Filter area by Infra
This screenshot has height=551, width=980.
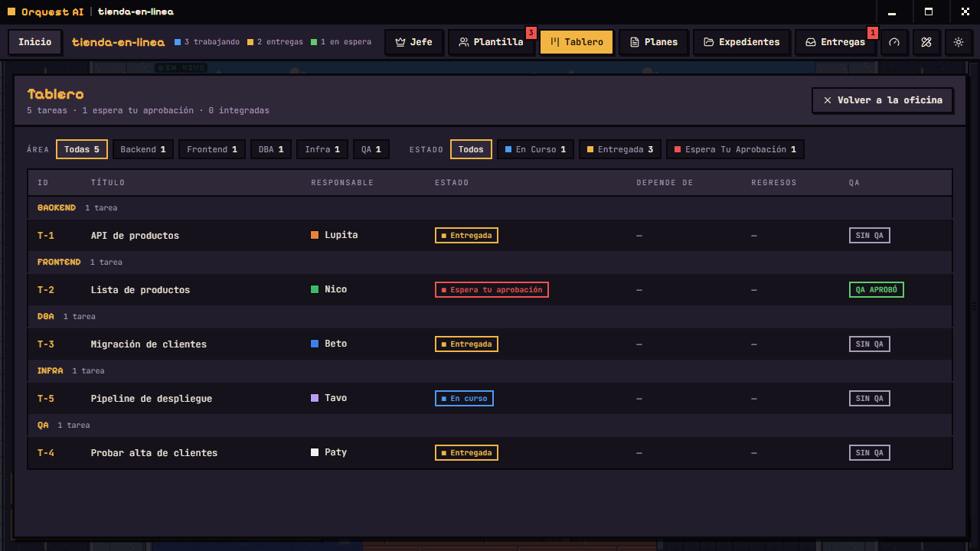pyautogui.click(x=322, y=149)
